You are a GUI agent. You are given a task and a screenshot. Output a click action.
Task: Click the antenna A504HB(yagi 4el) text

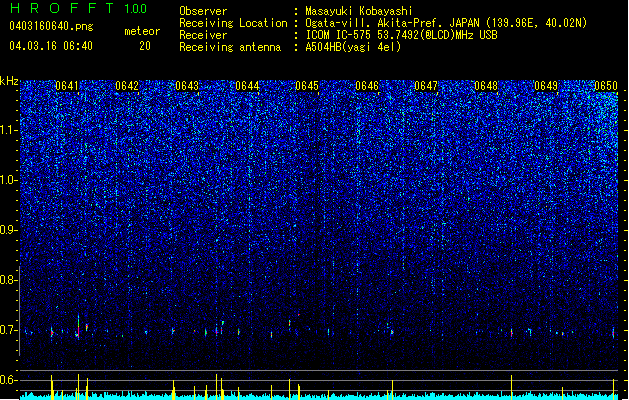(x=353, y=47)
